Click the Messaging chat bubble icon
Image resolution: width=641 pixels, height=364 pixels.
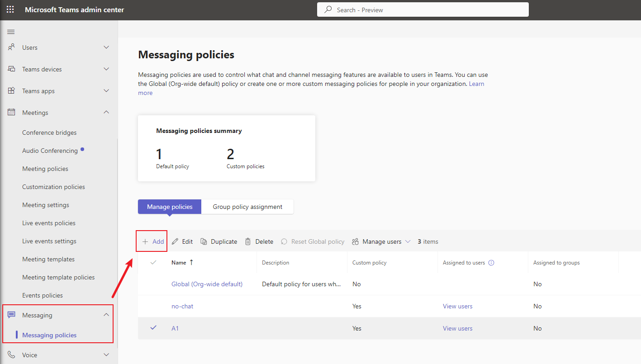coord(11,315)
